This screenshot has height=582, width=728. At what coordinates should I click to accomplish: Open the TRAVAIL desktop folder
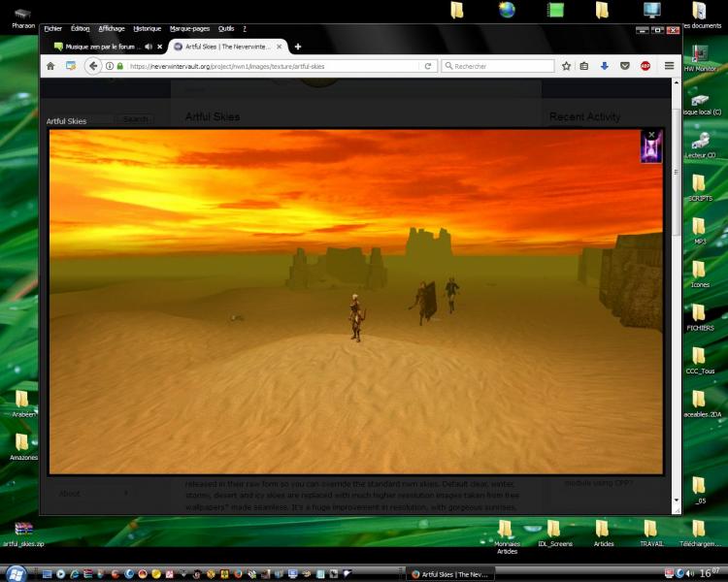click(651, 533)
